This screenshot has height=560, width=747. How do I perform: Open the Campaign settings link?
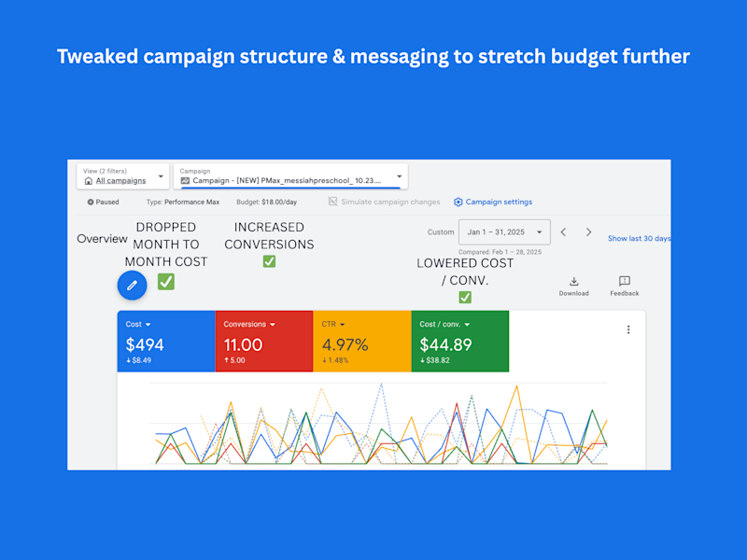[x=499, y=202]
